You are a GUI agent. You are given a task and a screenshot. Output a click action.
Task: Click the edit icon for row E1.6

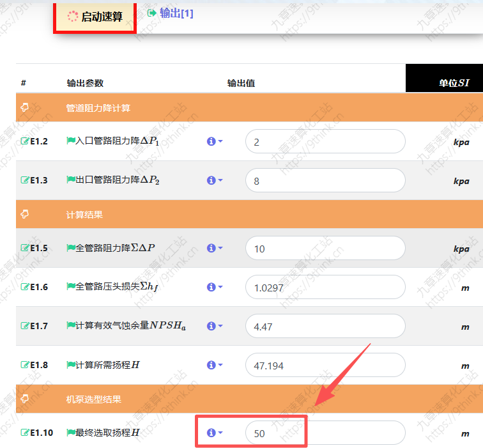pyautogui.click(x=25, y=287)
